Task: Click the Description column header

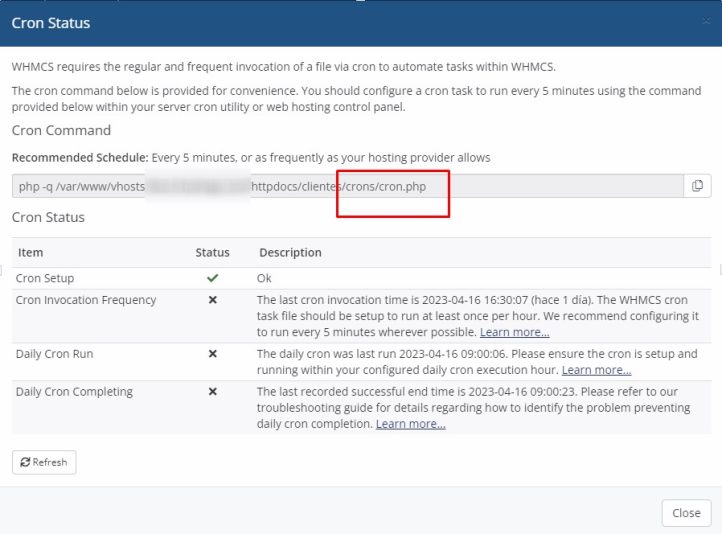Action: click(290, 253)
